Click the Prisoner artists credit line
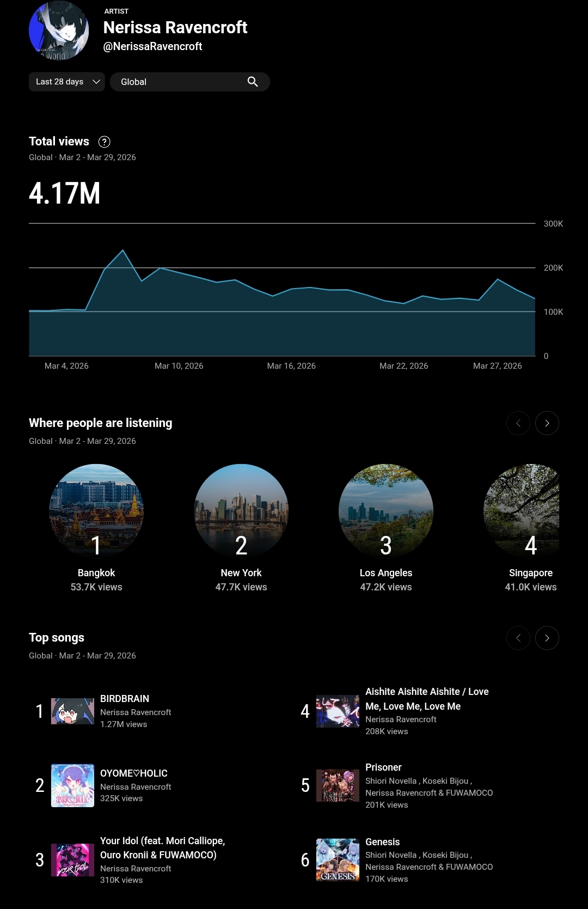This screenshot has height=909, width=588. pyautogui.click(x=429, y=787)
